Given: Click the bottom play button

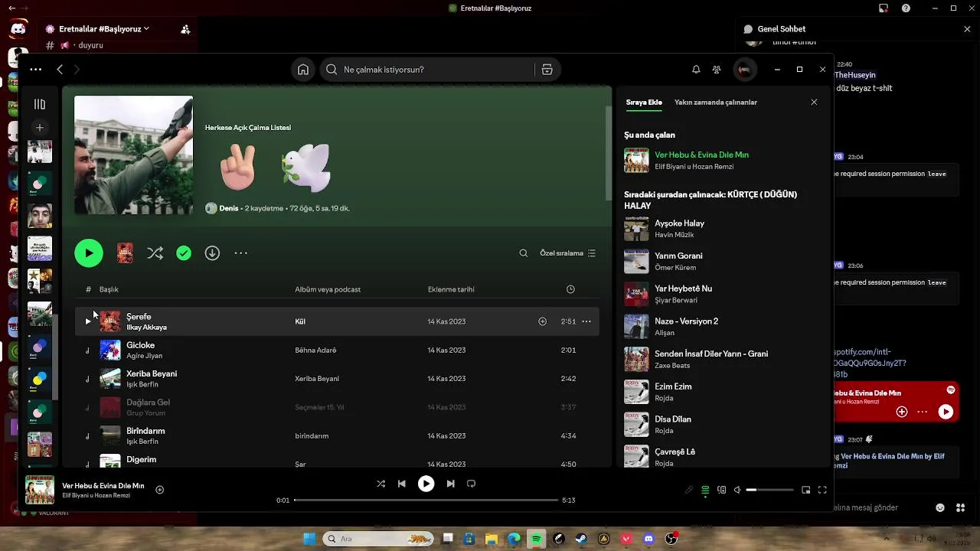Looking at the screenshot, I should click(x=426, y=484).
